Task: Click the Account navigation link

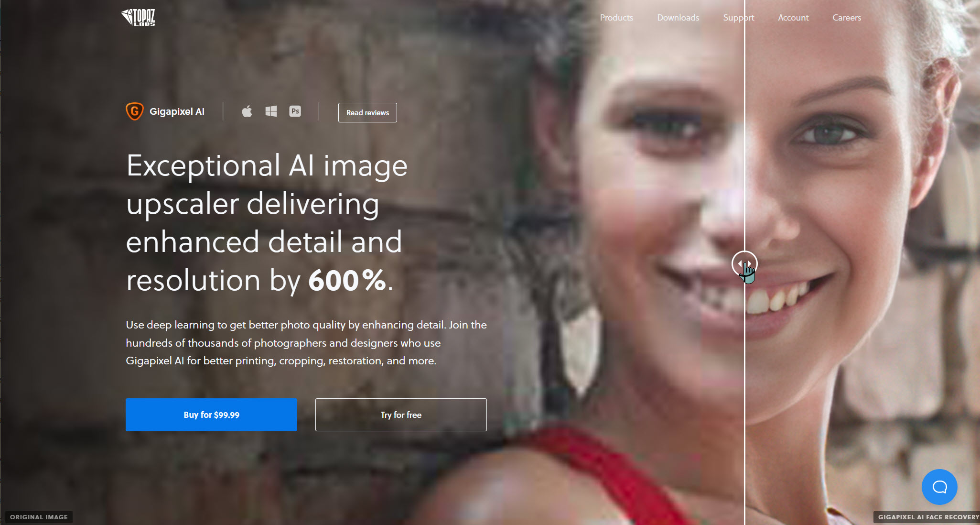Action: click(792, 18)
